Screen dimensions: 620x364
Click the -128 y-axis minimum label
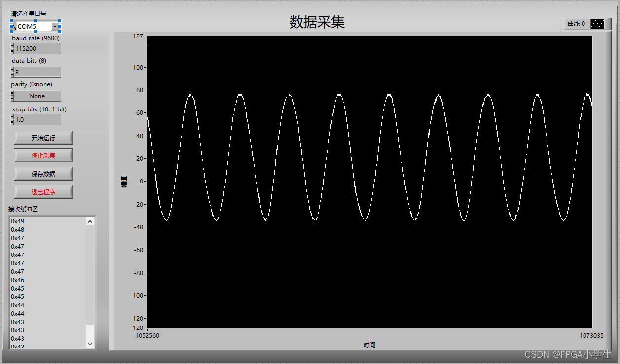coord(136,328)
